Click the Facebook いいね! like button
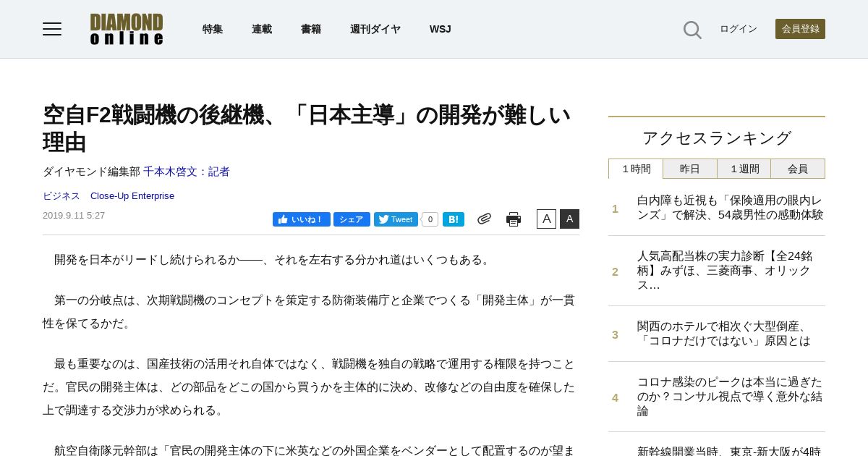The height and width of the screenshot is (456, 868). (x=302, y=219)
